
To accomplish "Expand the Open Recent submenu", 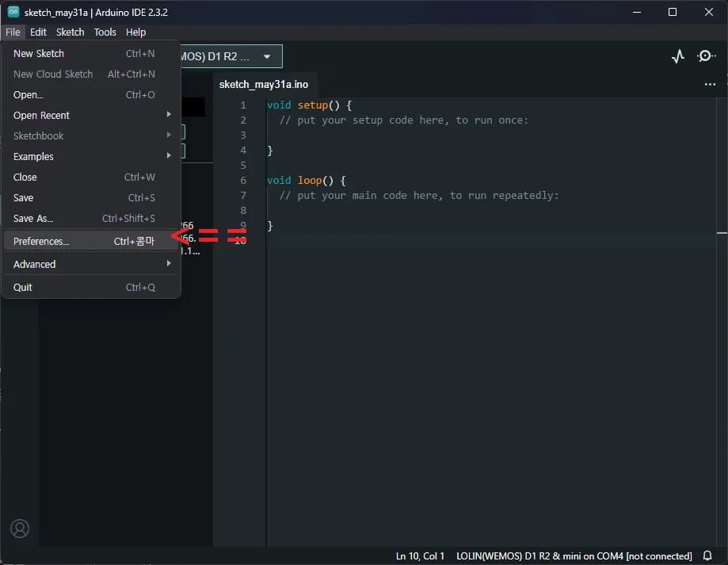I will (41, 115).
